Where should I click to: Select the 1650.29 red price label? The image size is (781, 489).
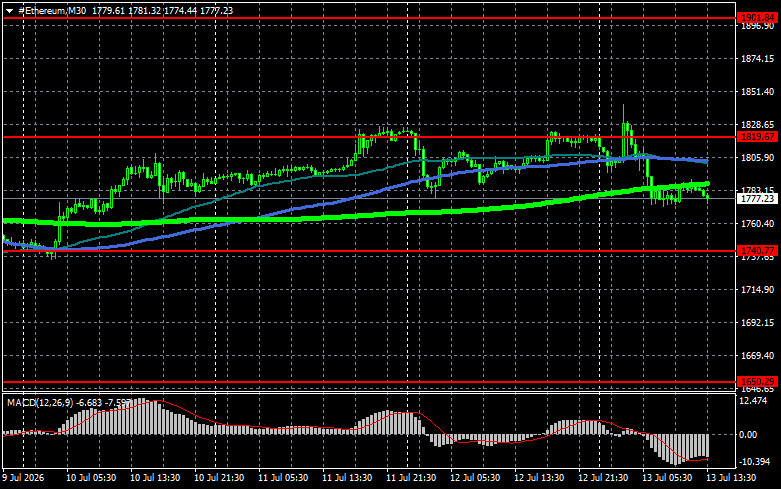[757, 382]
